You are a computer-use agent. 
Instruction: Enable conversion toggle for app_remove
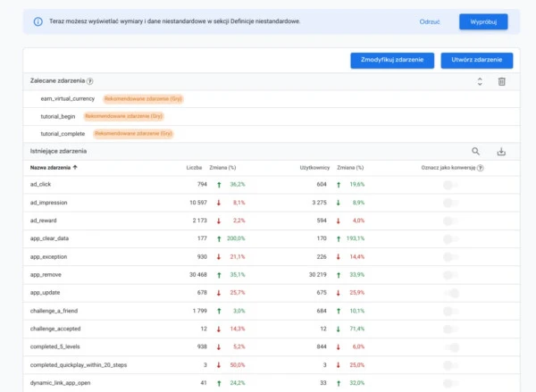451,275
